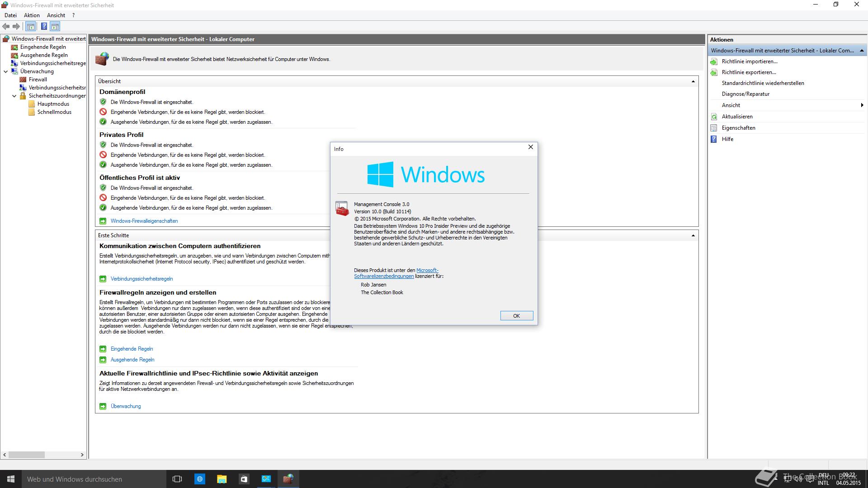Open the Schnellmodus folder
868x488 pixels.
coord(54,112)
